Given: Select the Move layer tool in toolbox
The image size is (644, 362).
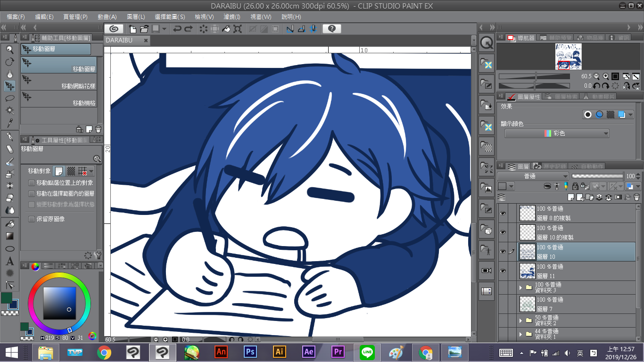Looking at the screenshot, I should (x=9, y=86).
